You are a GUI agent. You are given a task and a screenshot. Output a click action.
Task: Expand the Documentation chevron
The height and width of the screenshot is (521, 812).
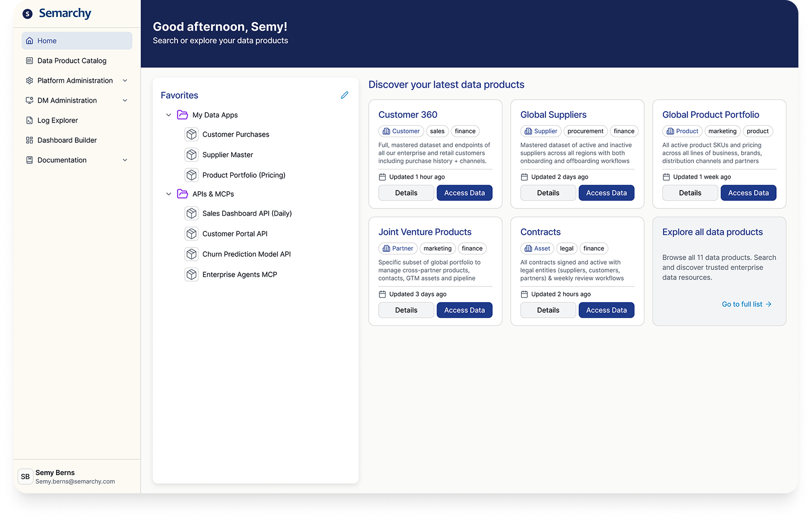pyautogui.click(x=125, y=160)
